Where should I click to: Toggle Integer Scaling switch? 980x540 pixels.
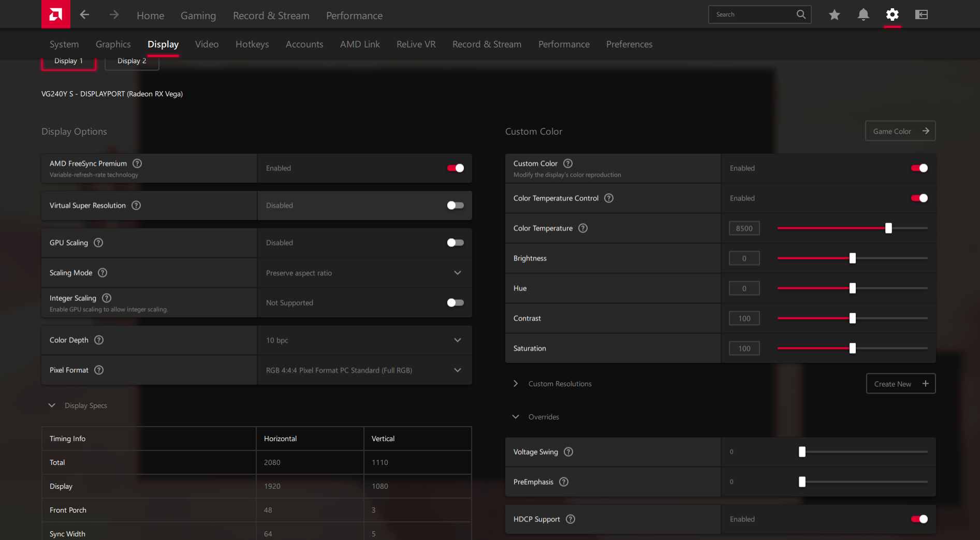click(455, 302)
